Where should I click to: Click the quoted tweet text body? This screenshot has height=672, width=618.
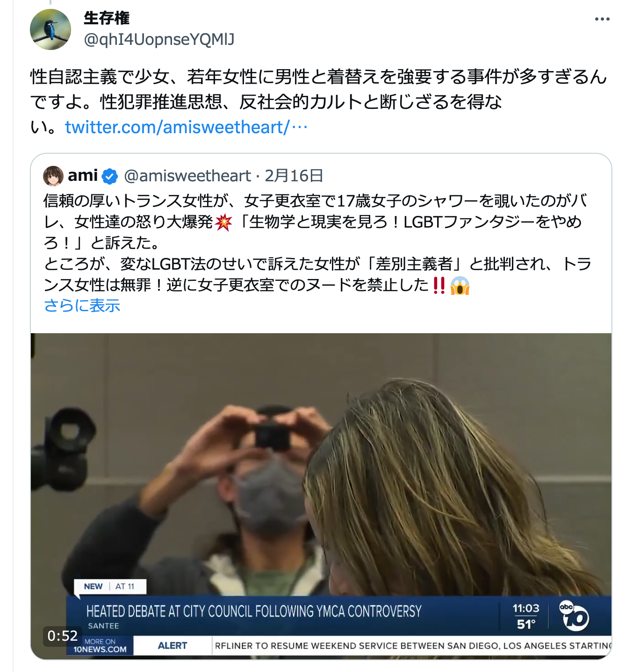pyautogui.click(x=318, y=243)
